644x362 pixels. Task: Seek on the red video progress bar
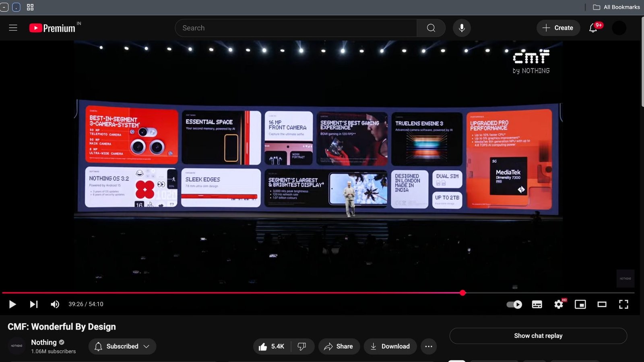coord(318,293)
